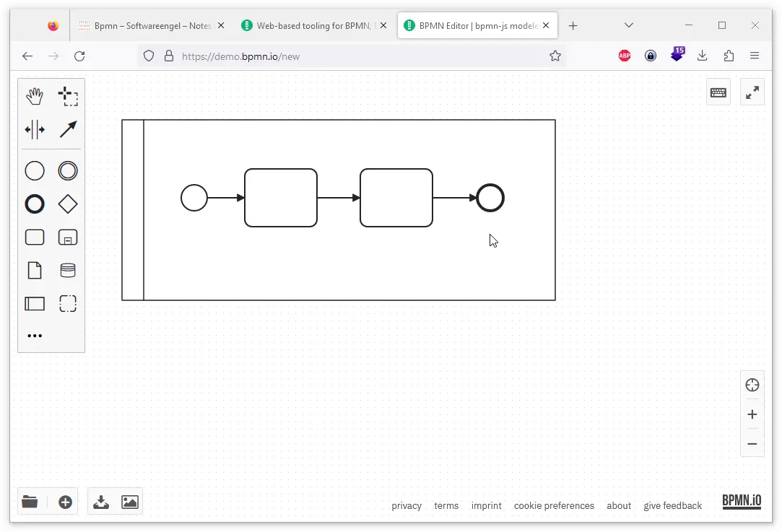
Task: Download the diagram as BPMN file
Action: click(x=101, y=502)
